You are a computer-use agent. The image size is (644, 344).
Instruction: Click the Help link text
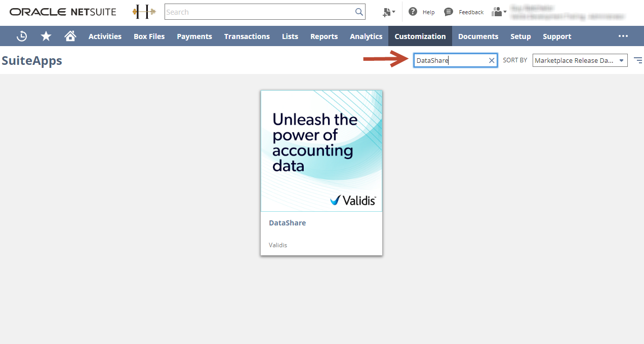click(428, 12)
